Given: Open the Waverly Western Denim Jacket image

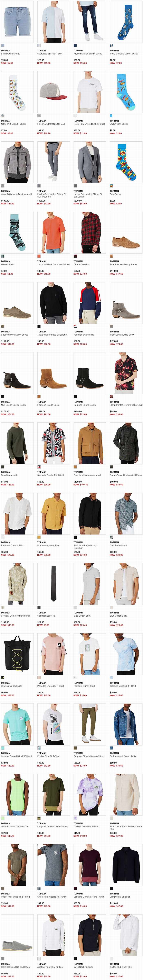Looking at the screenshot, I should tap(17, 162).
